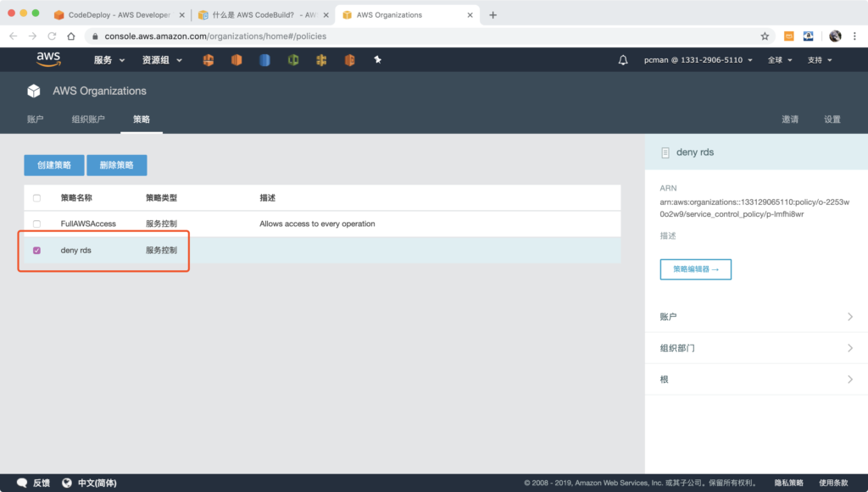Viewport: 868px width, 492px height.
Task: Open the notifications bell
Action: coord(623,60)
